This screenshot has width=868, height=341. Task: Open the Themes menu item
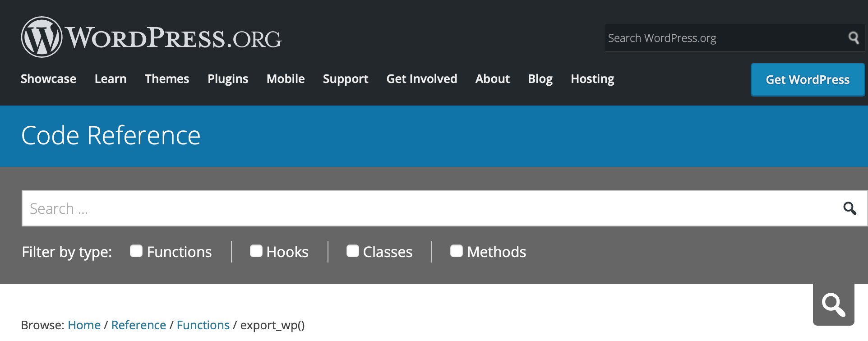[x=167, y=79]
